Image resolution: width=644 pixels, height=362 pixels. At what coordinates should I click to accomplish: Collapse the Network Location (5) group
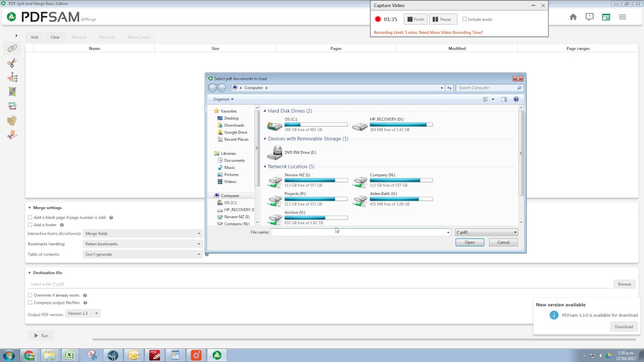coord(265,166)
